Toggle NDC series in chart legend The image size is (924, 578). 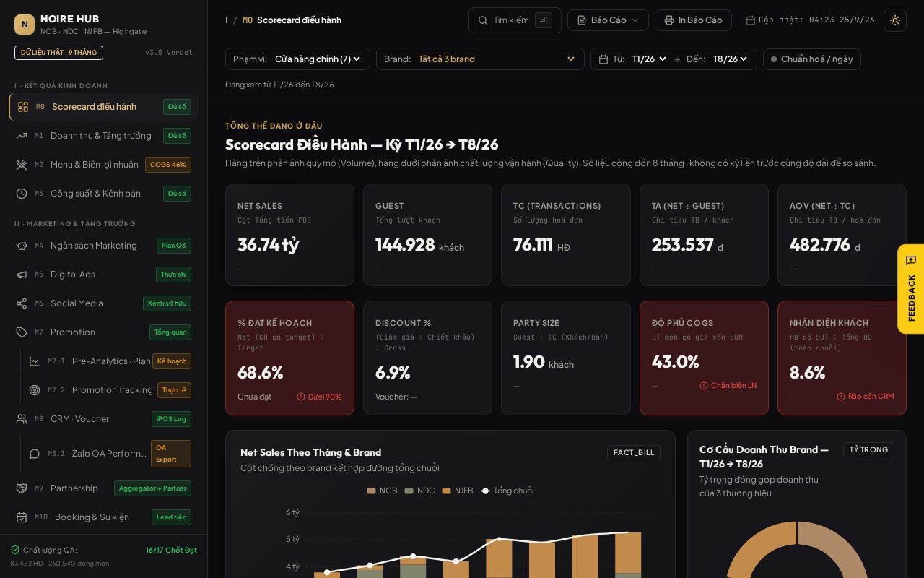pos(419,491)
